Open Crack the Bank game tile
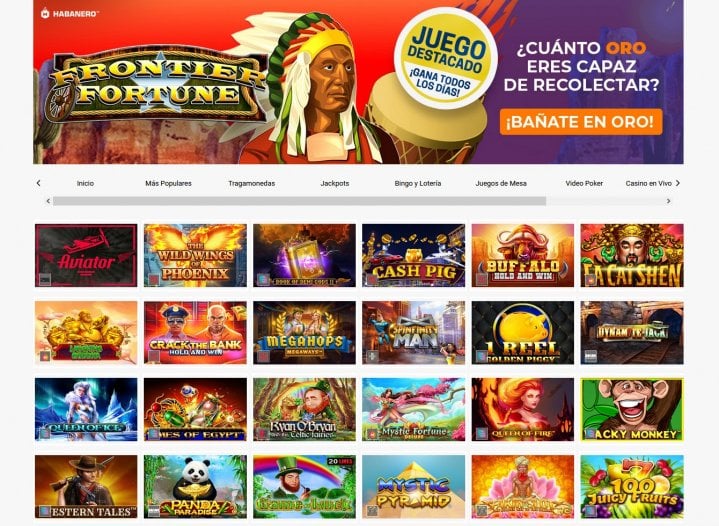719x526 pixels. (195, 332)
